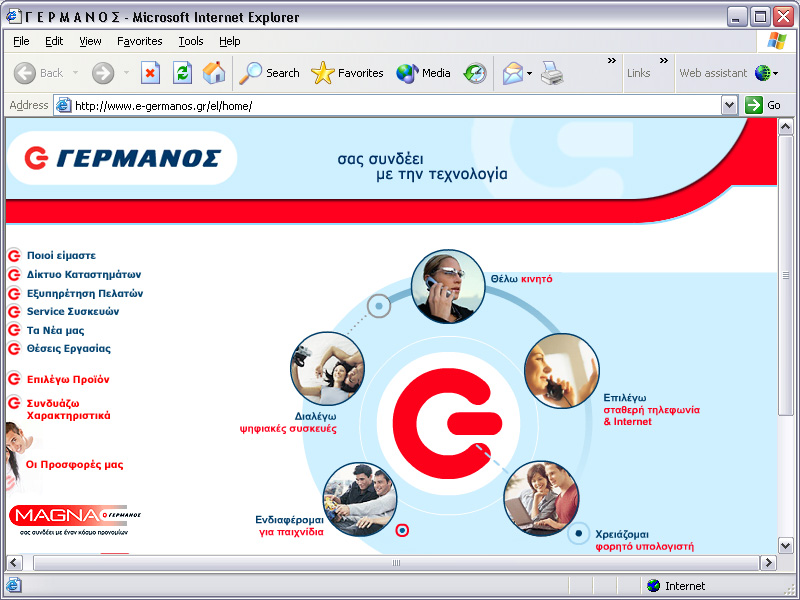Open the View menu
Viewport: 800px width, 600px height.
point(90,41)
